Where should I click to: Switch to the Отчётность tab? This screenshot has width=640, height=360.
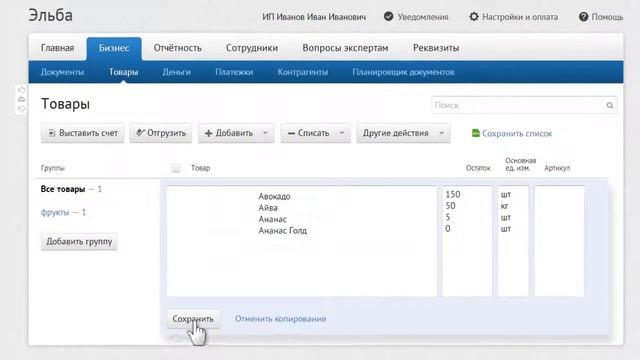[178, 48]
